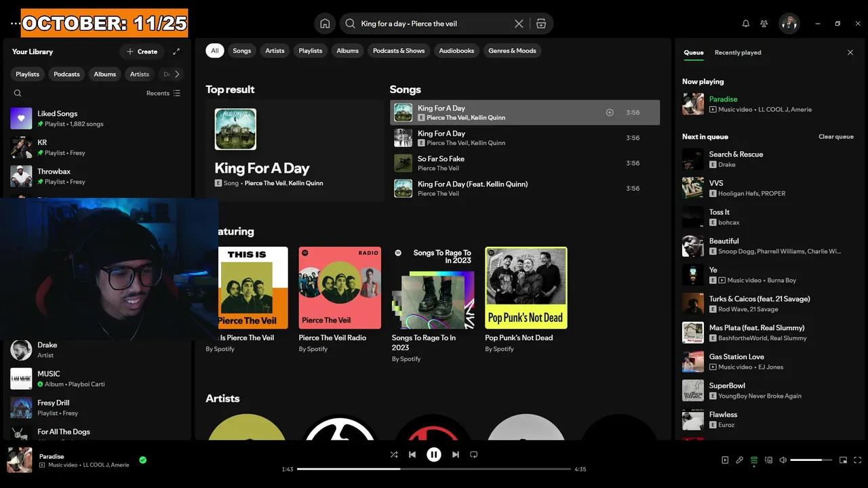Close the Queue panel

tap(850, 52)
